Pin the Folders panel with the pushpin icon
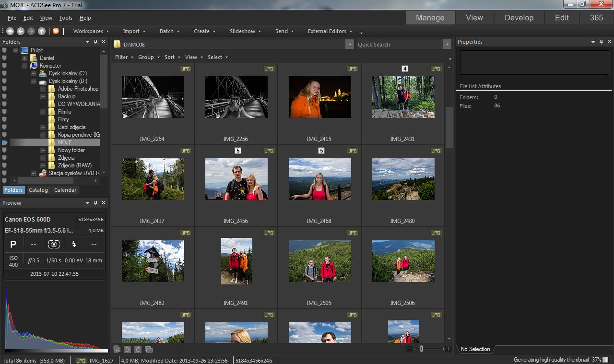This screenshot has height=364, width=614. tap(95, 42)
